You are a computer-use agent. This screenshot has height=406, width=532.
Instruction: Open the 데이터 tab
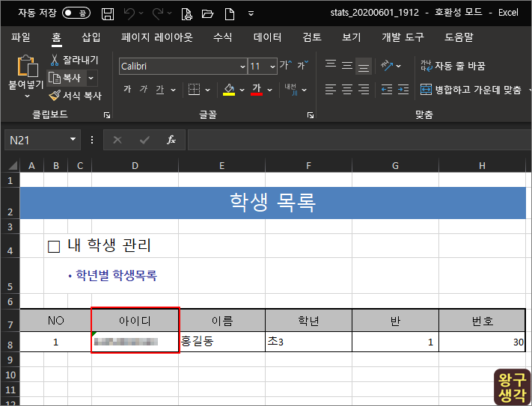coord(267,37)
